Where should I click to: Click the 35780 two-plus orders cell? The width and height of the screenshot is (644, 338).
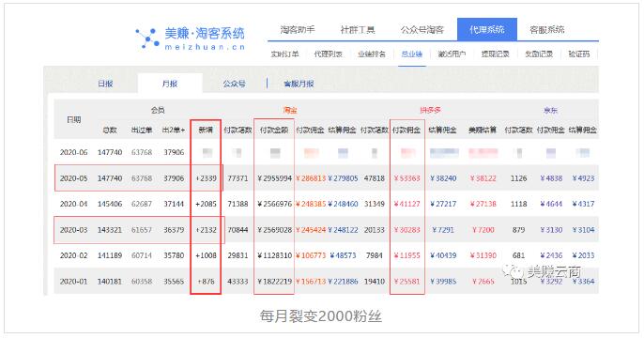point(174,255)
